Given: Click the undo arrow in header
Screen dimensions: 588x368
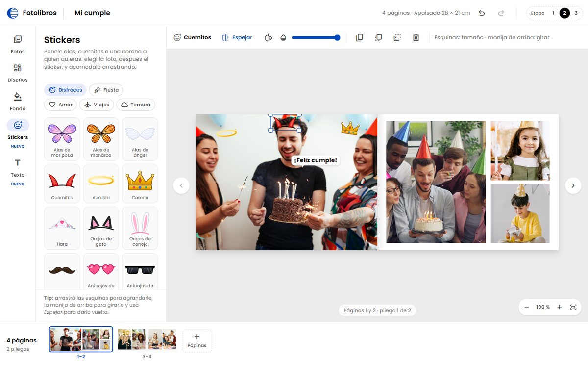Looking at the screenshot, I should pyautogui.click(x=482, y=13).
